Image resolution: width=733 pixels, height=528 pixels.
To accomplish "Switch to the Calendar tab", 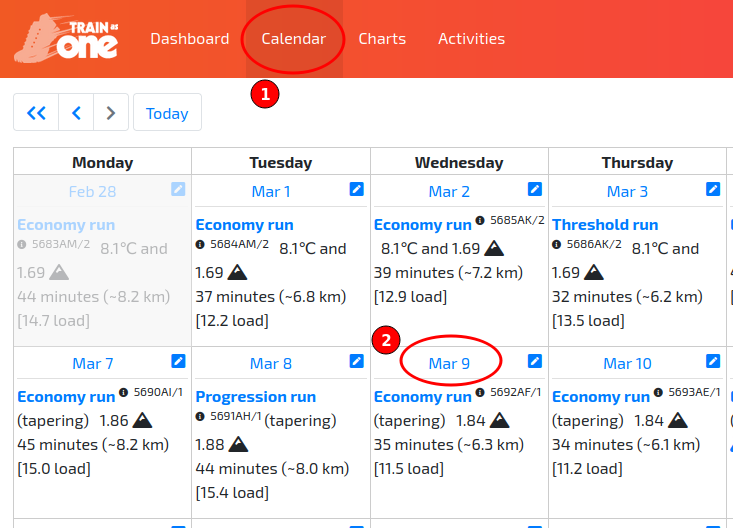I will (x=294, y=39).
